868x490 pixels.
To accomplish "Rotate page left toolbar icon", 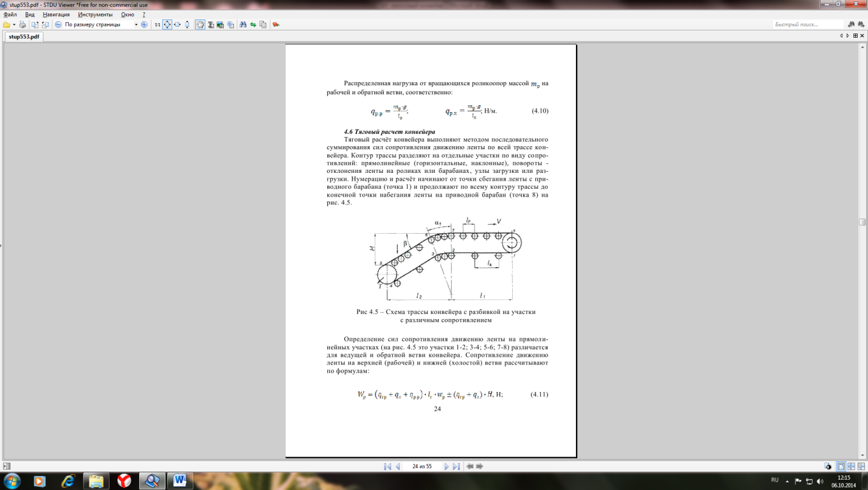I will [35, 24].
